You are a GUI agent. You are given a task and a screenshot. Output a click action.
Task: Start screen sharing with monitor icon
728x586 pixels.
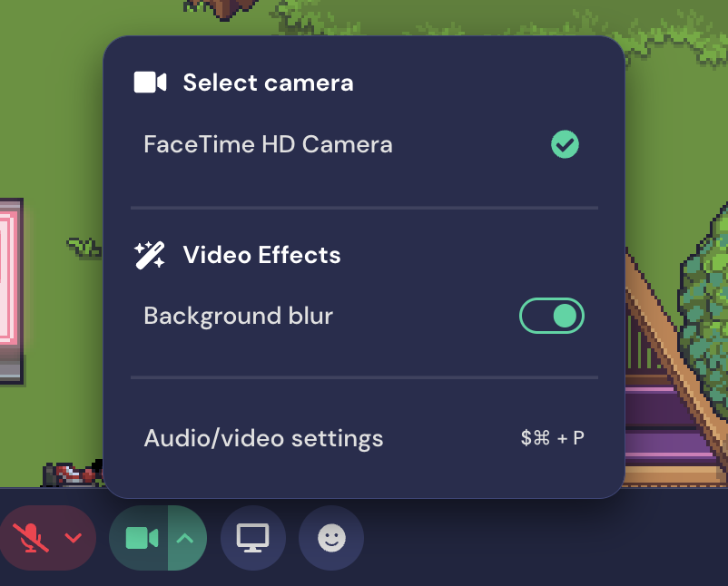point(253,538)
